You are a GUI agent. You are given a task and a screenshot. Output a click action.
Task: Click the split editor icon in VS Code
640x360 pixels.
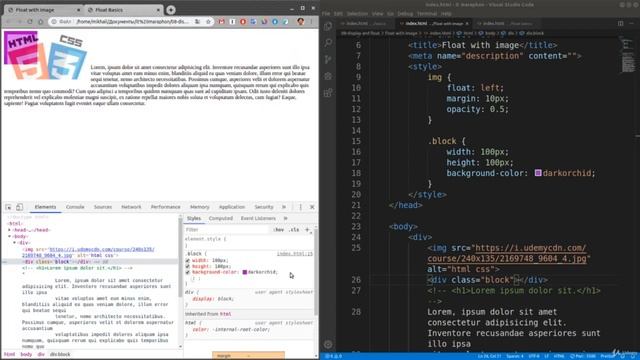620,24
